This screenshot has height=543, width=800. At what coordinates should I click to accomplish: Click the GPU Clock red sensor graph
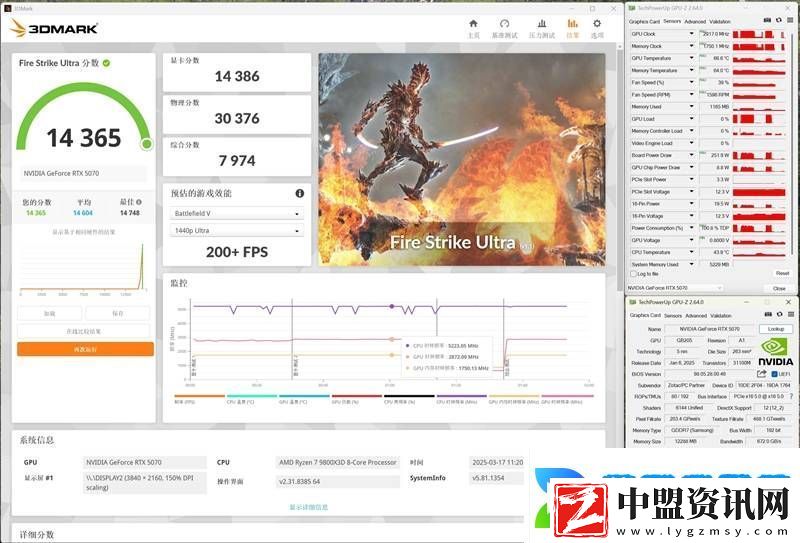pos(759,34)
